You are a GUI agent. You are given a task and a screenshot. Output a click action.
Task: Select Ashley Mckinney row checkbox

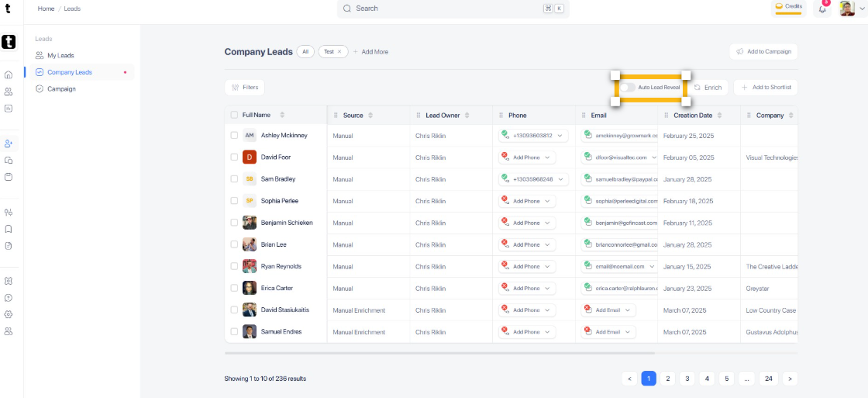tap(234, 135)
